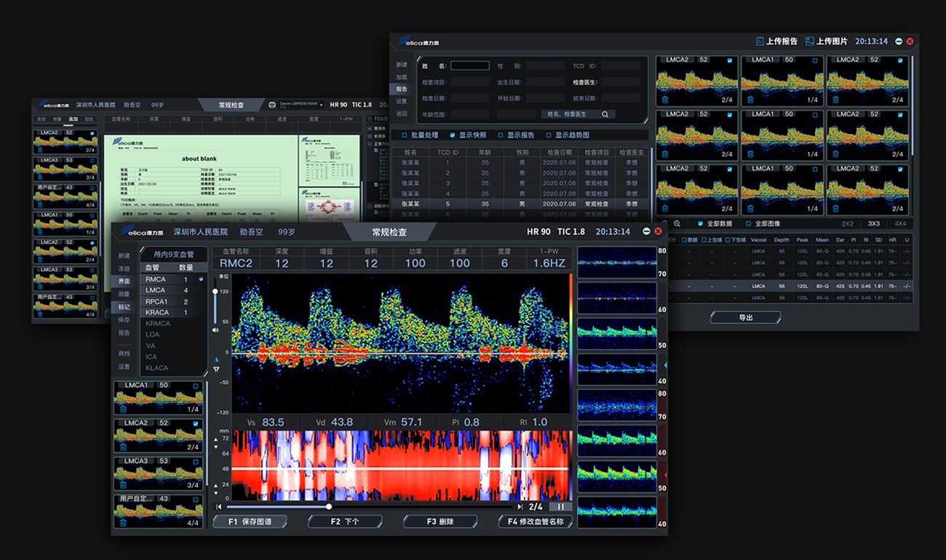Uncheck the 显示快照 checkbox

click(x=453, y=135)
